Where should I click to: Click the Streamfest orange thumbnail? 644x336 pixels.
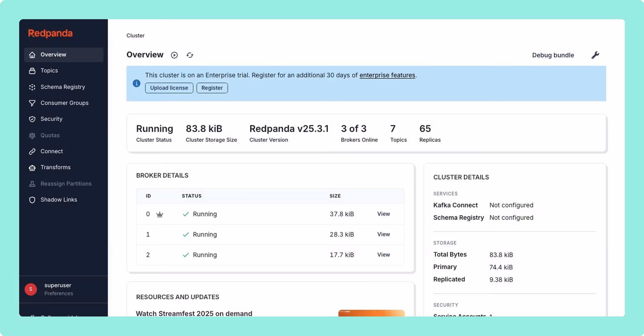(x=371, y=313)
